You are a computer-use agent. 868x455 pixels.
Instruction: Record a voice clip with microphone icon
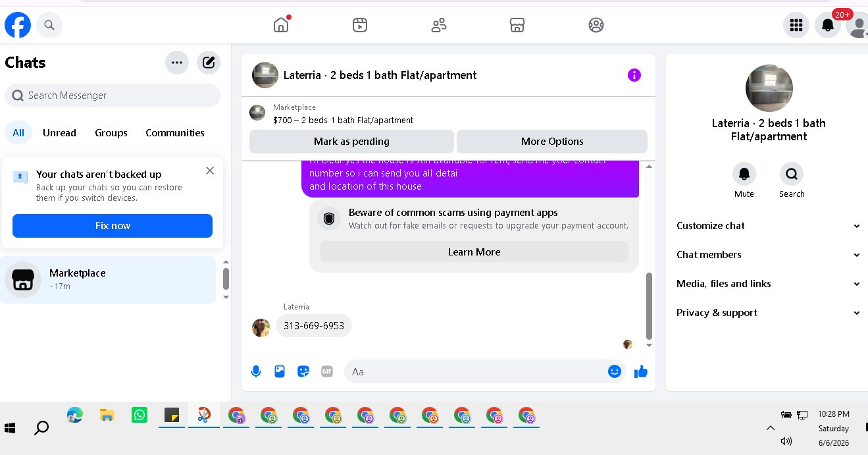click(256, 371)
